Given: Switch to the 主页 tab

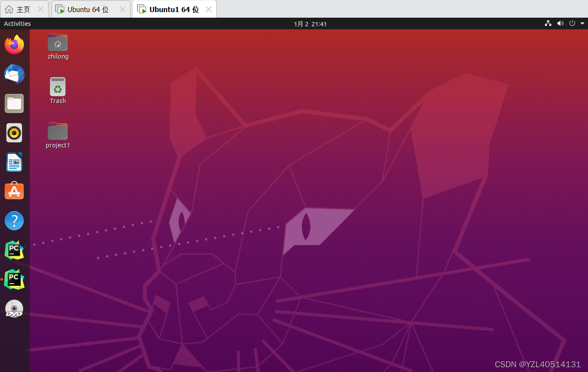Looking at the screenshot, I should coord(23,9).
